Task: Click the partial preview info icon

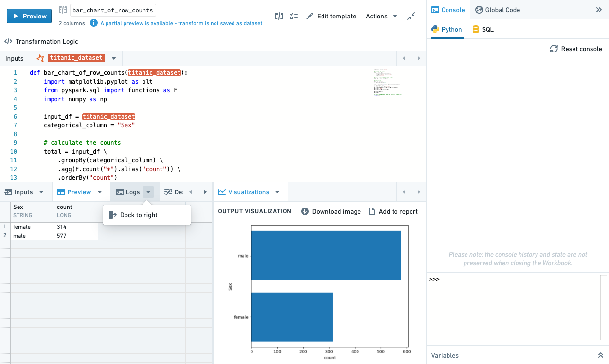Action: (x=94, y=23)
